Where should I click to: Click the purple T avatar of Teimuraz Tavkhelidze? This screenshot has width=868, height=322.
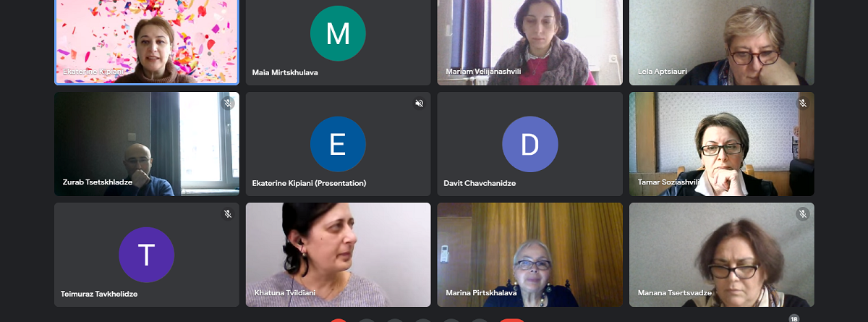147,255
